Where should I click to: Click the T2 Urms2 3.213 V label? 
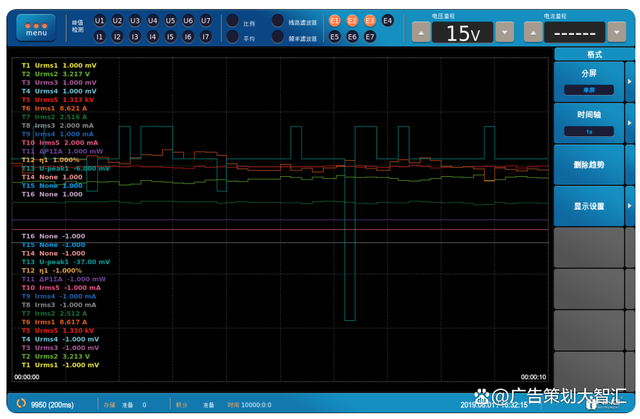coord(56,356)
